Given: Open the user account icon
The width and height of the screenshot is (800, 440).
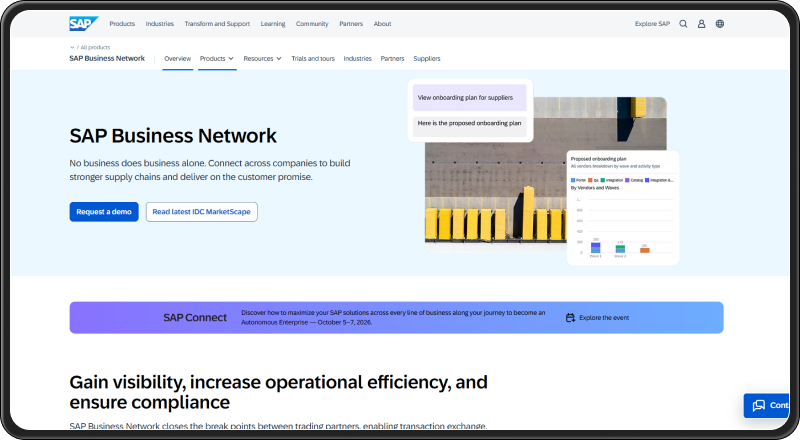Looking at the screenshot, I should pyautogui.click(x=702, y=23).
